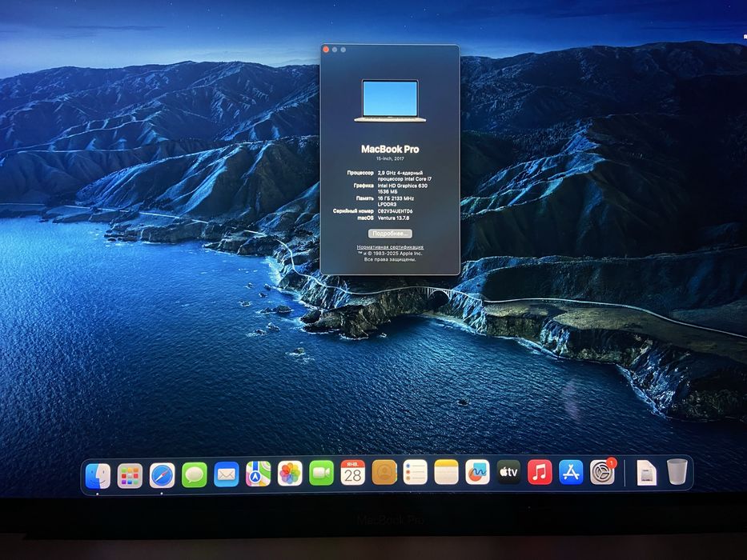747x560 pixels.
Task: Open the disk image file in Dock
Action: click(646, 472)
